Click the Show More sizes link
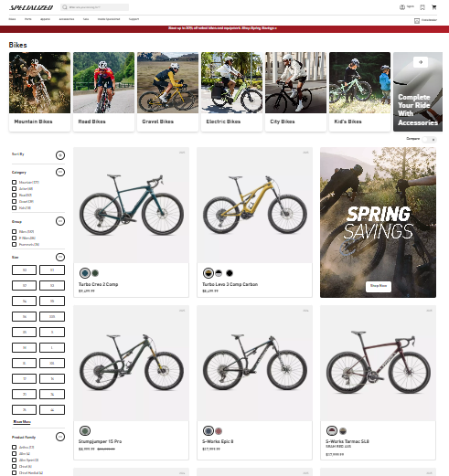Viewport: 449px width, 476px height. click(22, 422)
